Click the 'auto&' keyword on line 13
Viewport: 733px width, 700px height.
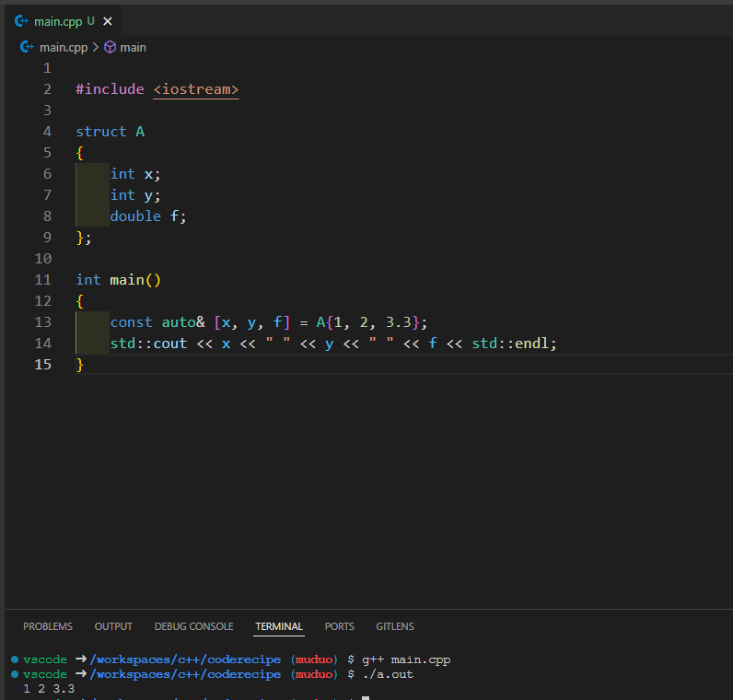click(x=183, y=321)
